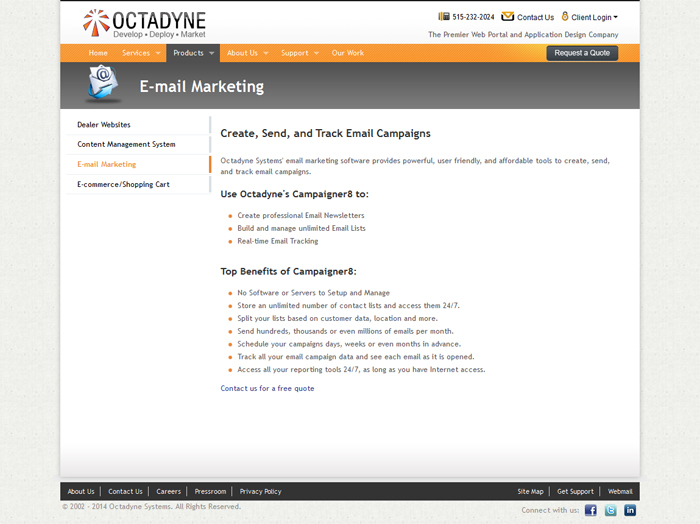Click the heading Create, Send, and Track Email Campaigns

[x=325, y=133]
